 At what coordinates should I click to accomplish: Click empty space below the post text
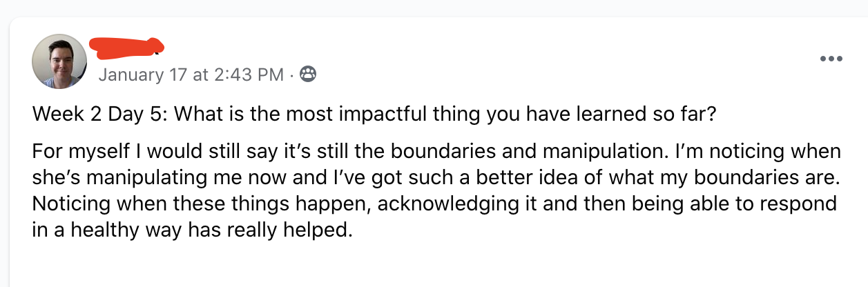coord(435,266)
